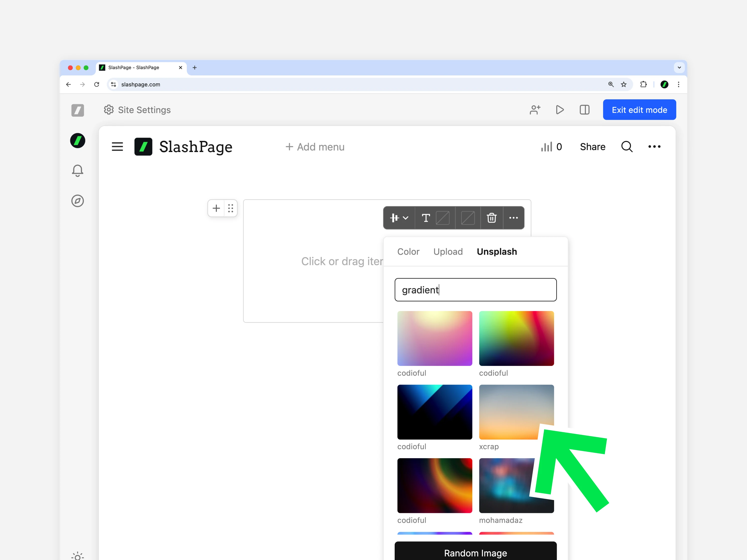Click the plus add block button
Image resolution: width=747 pixels, height=560 pixels.
tap(216, 208)
